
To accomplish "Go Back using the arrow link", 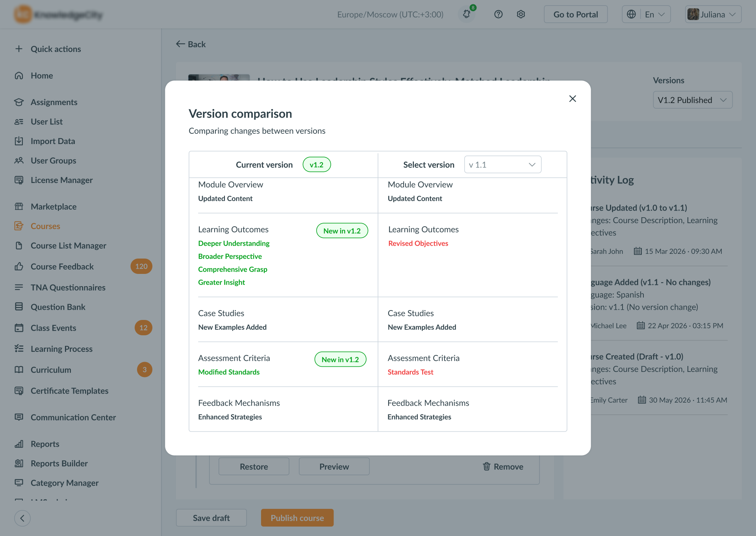I will point(191,44).
